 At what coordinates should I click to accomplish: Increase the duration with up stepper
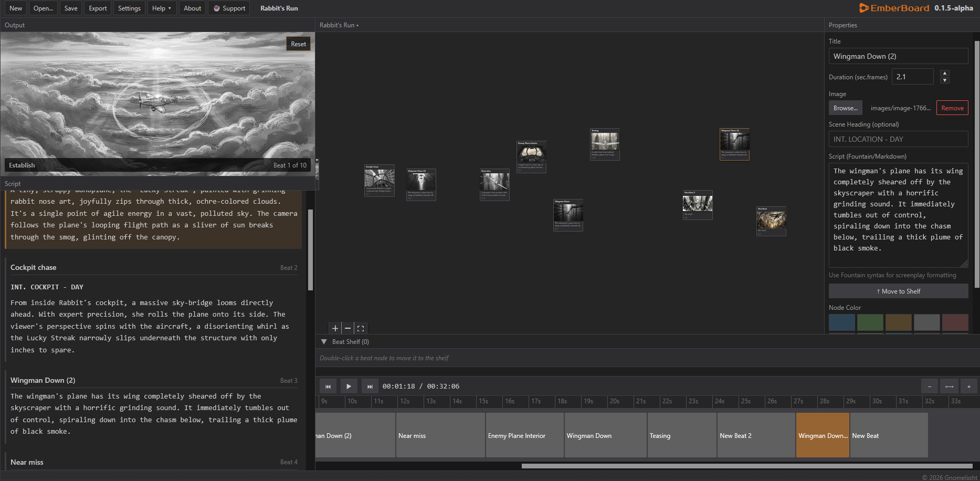pos(945,73)
